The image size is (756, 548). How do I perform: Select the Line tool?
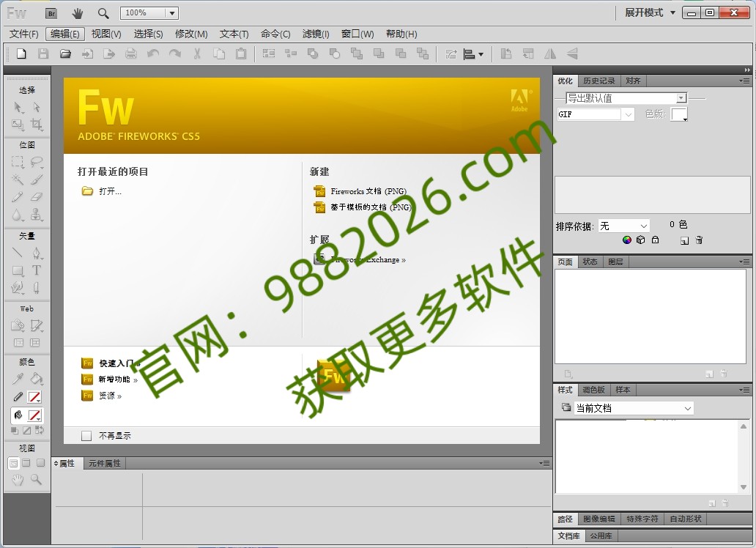point(18,253)
